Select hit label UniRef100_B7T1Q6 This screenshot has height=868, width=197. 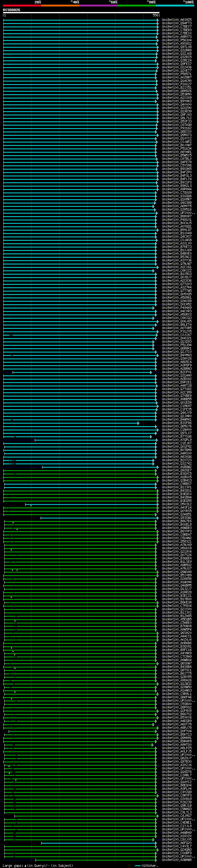[x=177, y=436]
